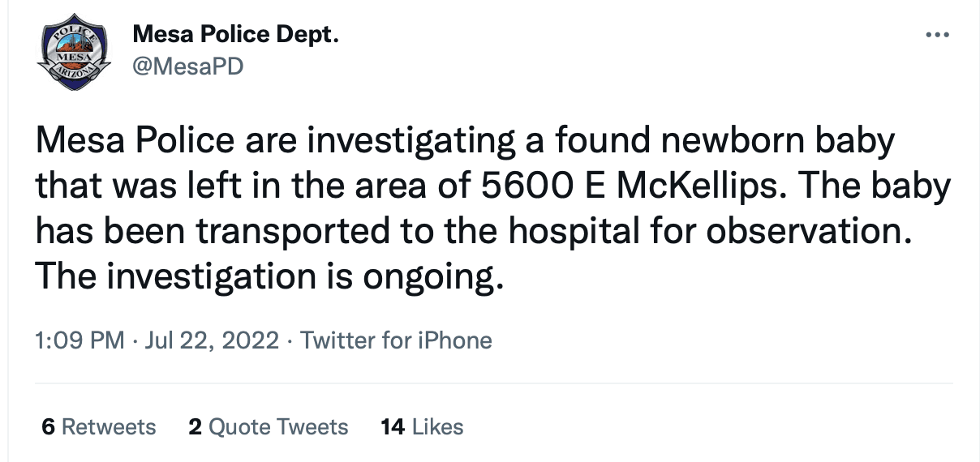This screenshot has height=462, width=980.
Task: Click the quote tweet count number 2
Action: 195,426
